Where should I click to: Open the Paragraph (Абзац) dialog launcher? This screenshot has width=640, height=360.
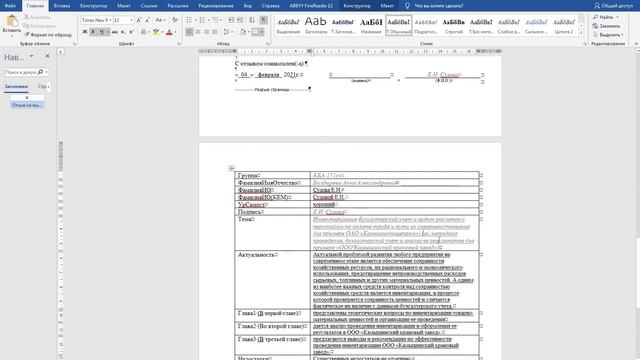pos(268,43)
